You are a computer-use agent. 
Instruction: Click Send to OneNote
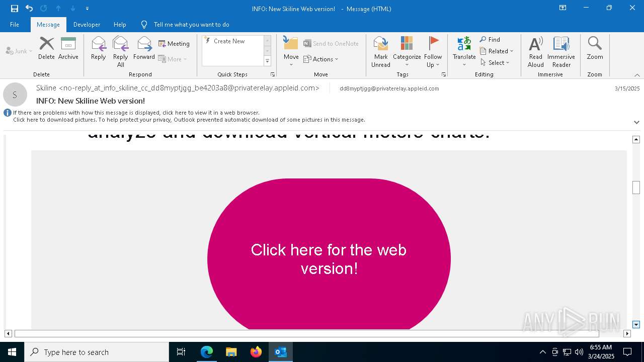(x=331, y=44)
